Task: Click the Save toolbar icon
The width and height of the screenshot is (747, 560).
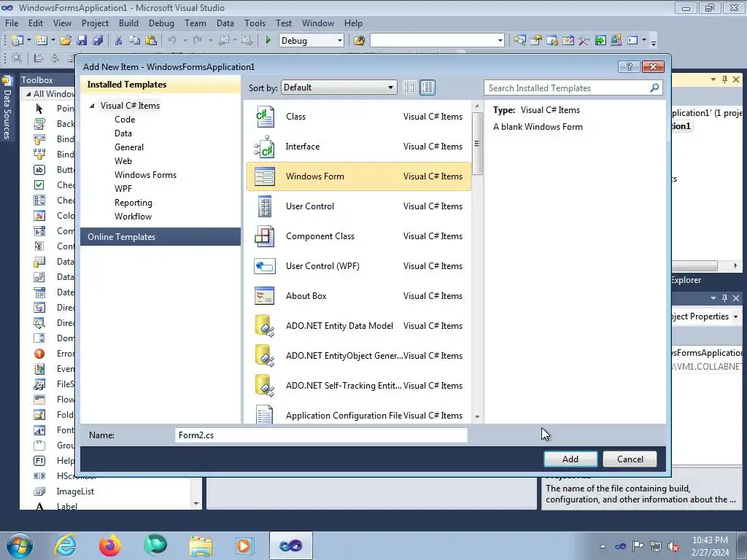Action: point(82,41)
